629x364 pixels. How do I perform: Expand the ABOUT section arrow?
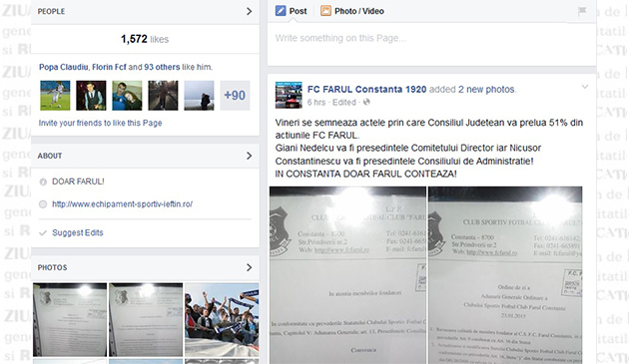(x=250, y=156)
